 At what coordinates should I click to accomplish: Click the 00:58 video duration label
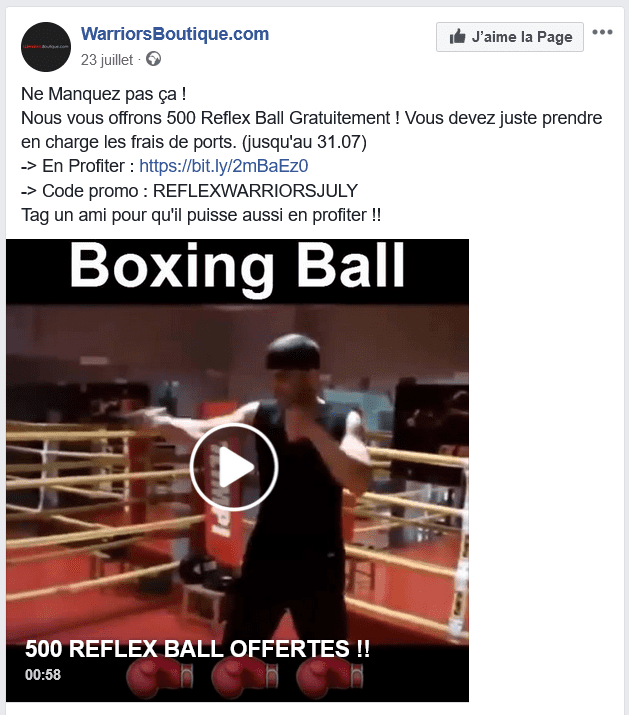click(42, 674)
